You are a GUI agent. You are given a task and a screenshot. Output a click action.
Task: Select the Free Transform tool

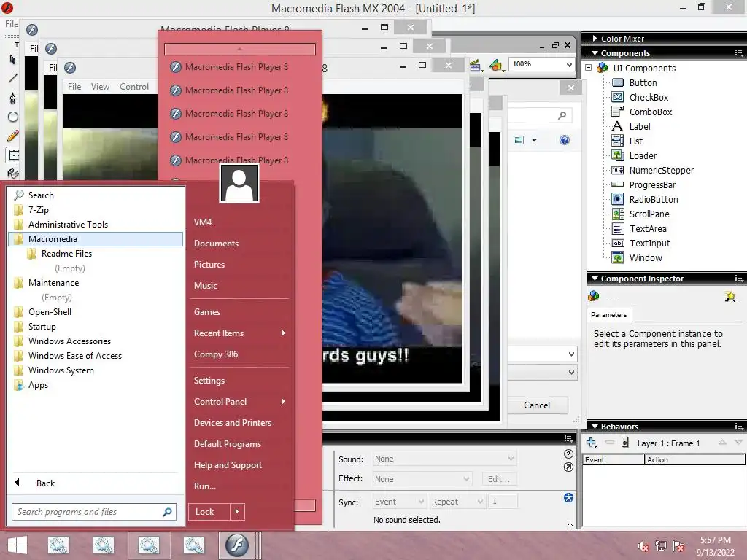[x=13, y=155]
